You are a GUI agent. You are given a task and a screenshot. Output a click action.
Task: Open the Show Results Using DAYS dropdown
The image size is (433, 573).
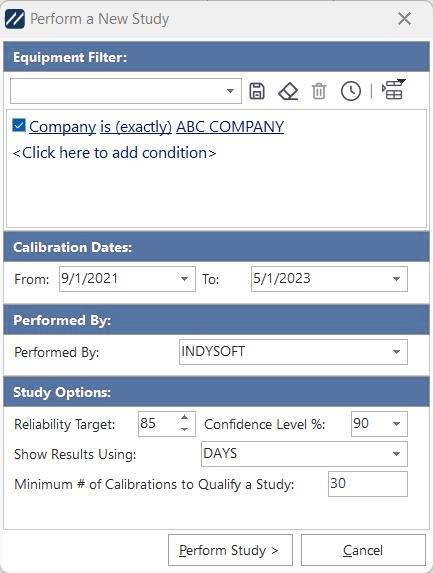coord(396,454)
